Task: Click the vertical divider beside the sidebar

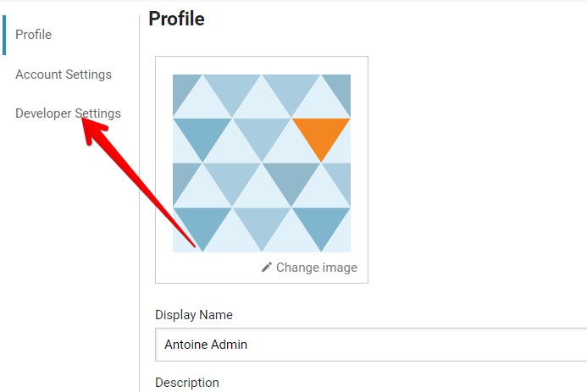Action: (x=139, y=203)
